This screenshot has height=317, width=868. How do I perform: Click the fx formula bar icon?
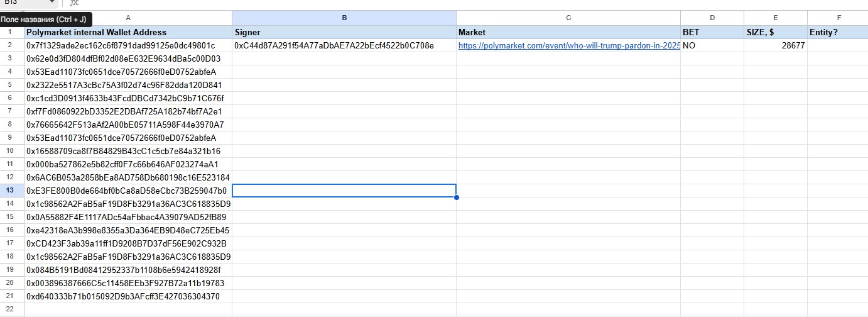click(73, 3)
